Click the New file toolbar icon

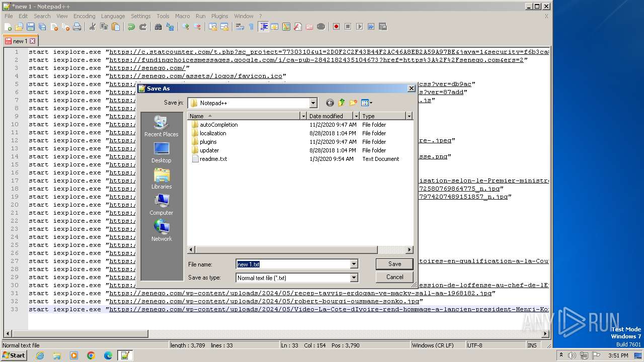click(8, 27)
